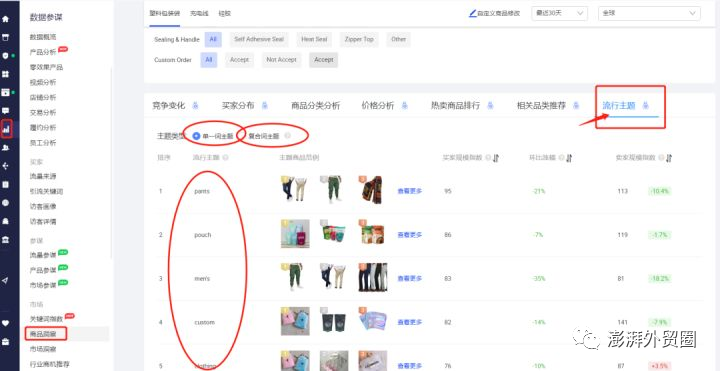720x371 pixels.
Task: Open the chat bubble icon in left rail
Action: pyautogui.click(x=6, y=111)
